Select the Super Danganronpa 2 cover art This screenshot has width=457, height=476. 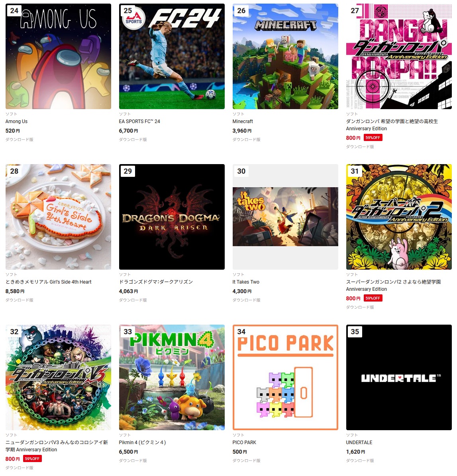399,217
